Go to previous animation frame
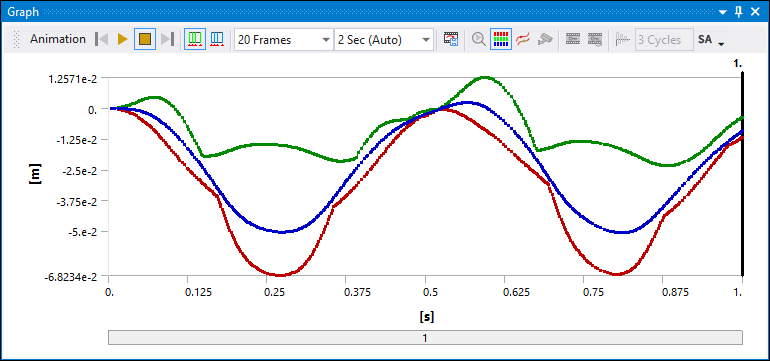Viewport: 770px width, 361px height. click(102, 39)
